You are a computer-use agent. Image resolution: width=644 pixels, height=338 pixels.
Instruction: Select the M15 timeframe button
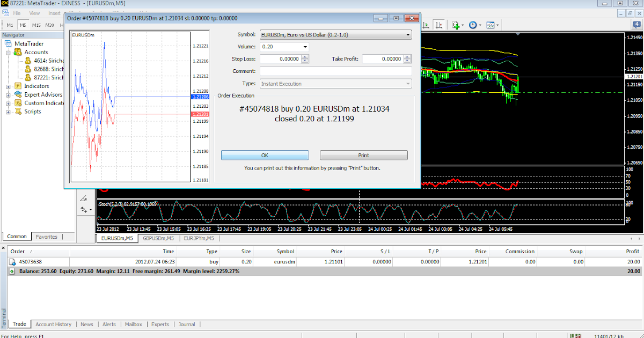click(36, 25)
